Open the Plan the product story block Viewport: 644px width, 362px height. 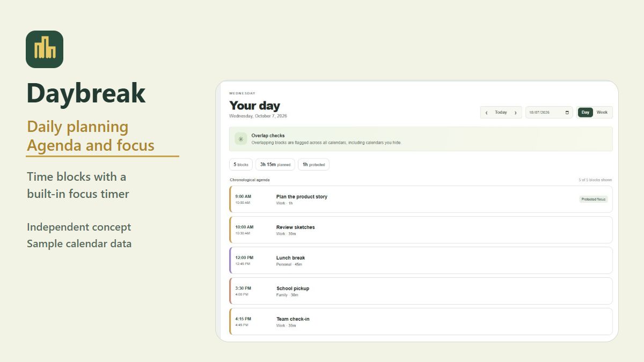point(421,200)
